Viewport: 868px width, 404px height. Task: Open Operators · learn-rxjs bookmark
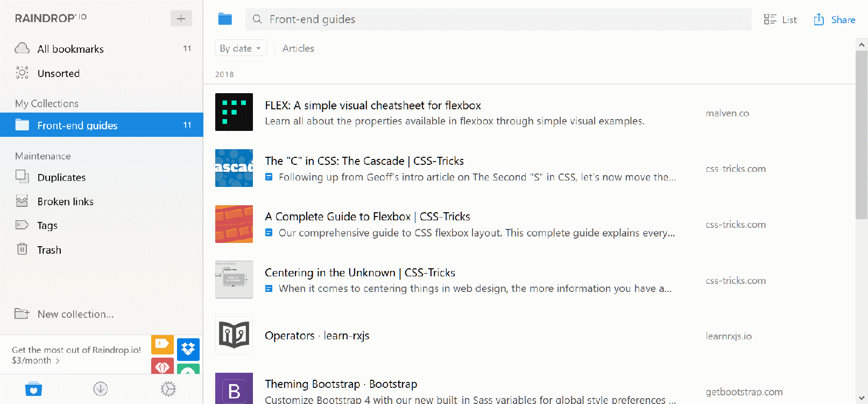pyautogui.click(x=317, y=336)
